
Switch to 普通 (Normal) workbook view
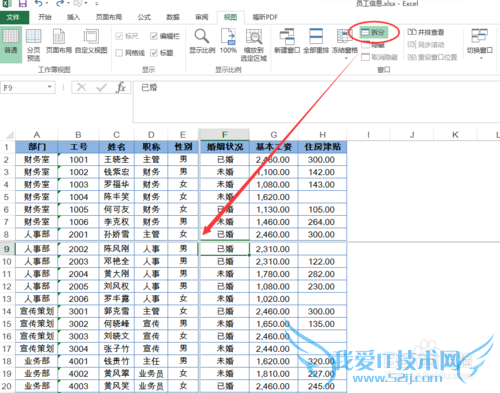tap(11, 45)
